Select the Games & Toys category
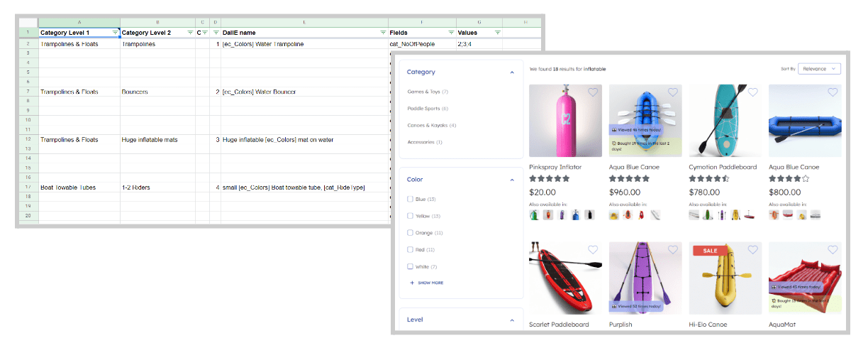Screen dimensions: 868x343 click(x=423, y=92)
